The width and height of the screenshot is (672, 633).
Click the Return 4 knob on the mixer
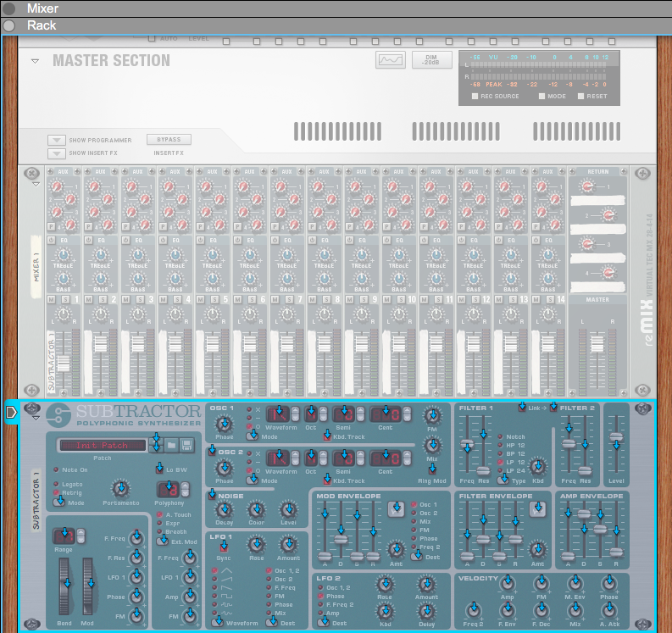pyautogui.click(x=608, y=273)
